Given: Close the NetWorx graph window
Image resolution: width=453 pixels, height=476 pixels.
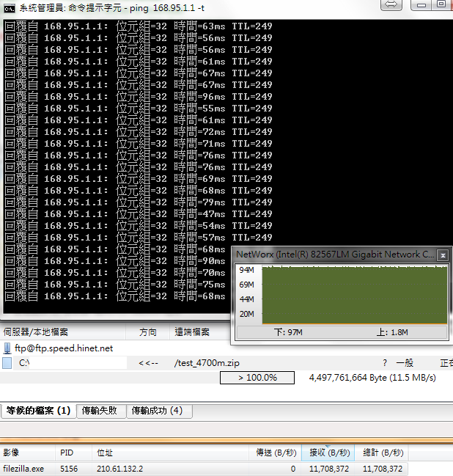Looking at the screenshot, I should click(443, 256).
